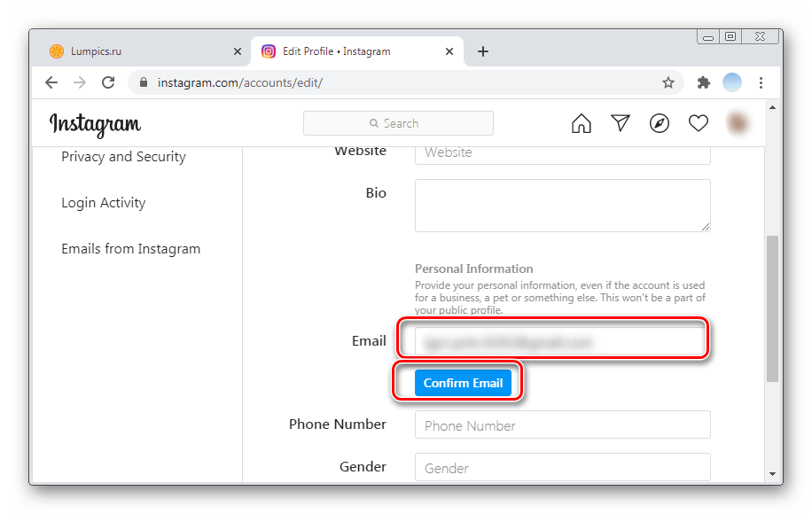Image resolution: width=812 pixels, height=514 pixels.
Task: Go back to previous page
Action: pos(51,82)
